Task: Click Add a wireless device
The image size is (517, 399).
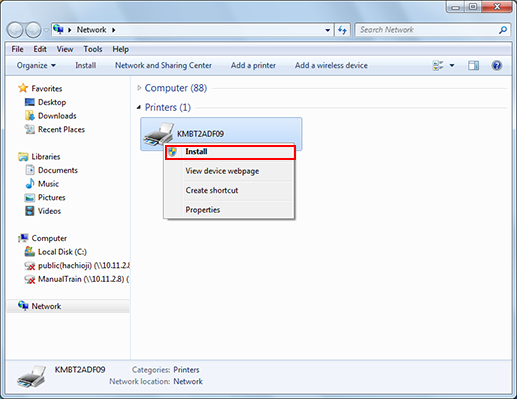Action: point(331,65)
